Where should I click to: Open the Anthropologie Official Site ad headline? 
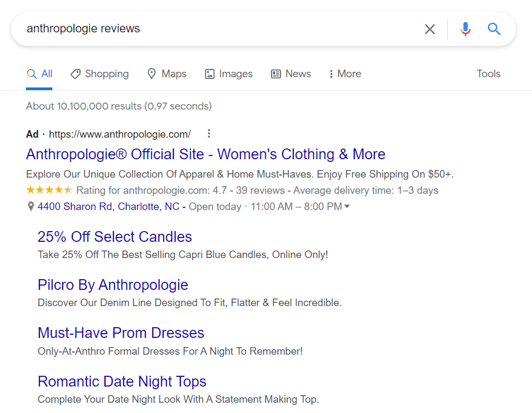click(205, 154)
